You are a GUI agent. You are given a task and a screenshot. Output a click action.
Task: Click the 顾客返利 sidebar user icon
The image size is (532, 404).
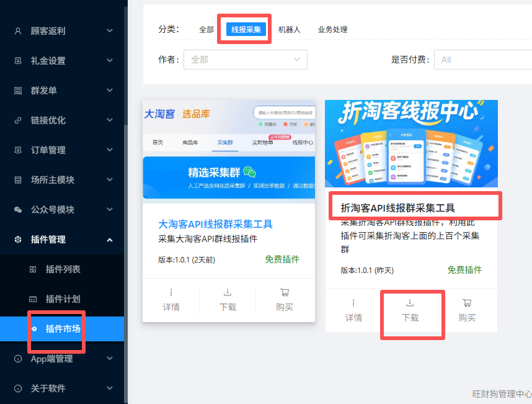[18, 31]
